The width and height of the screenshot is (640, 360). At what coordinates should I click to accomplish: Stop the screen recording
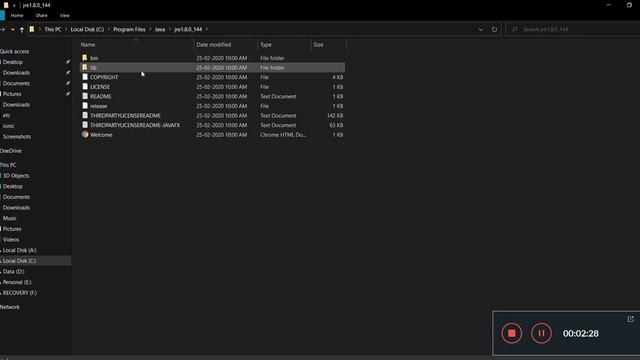pyautogui.click(x=511, y=333)
